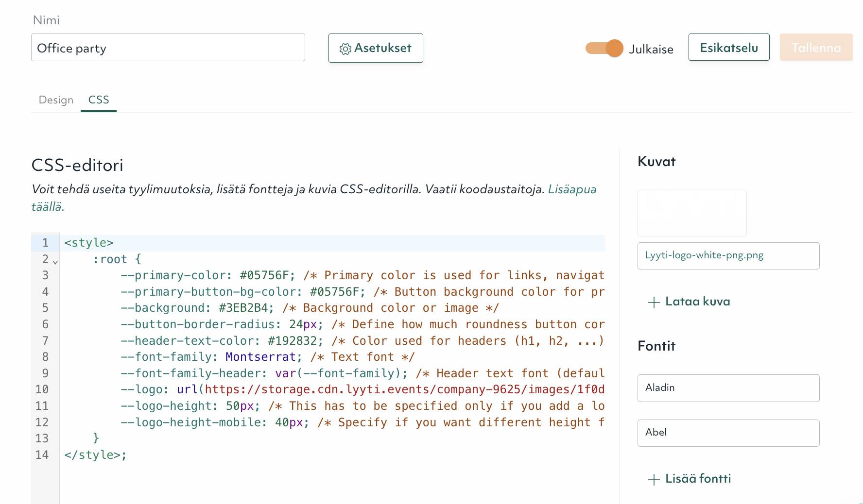Image resolution: width=863 pixels, height=504 pixels.
Task: Click the Montserrat font-family value
Action: (261, 356)
